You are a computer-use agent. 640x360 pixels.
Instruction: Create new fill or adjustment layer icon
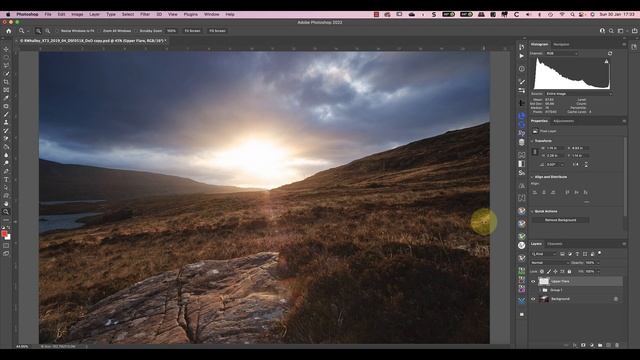pos(592,345)
